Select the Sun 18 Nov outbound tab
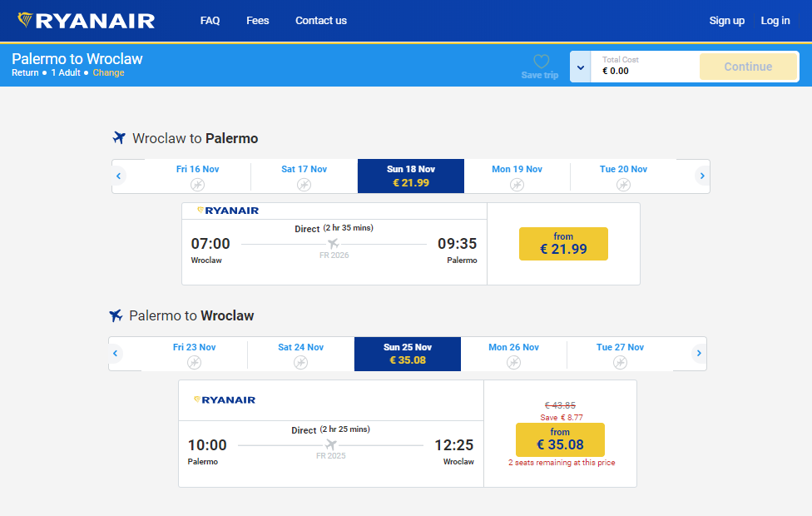The image size is (812, 516). [411, 176]
